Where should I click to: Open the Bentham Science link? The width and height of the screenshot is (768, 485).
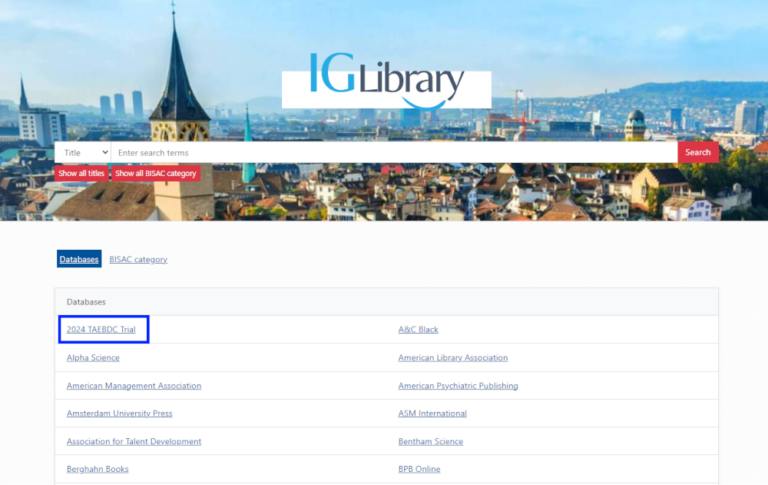coord(431,441)
